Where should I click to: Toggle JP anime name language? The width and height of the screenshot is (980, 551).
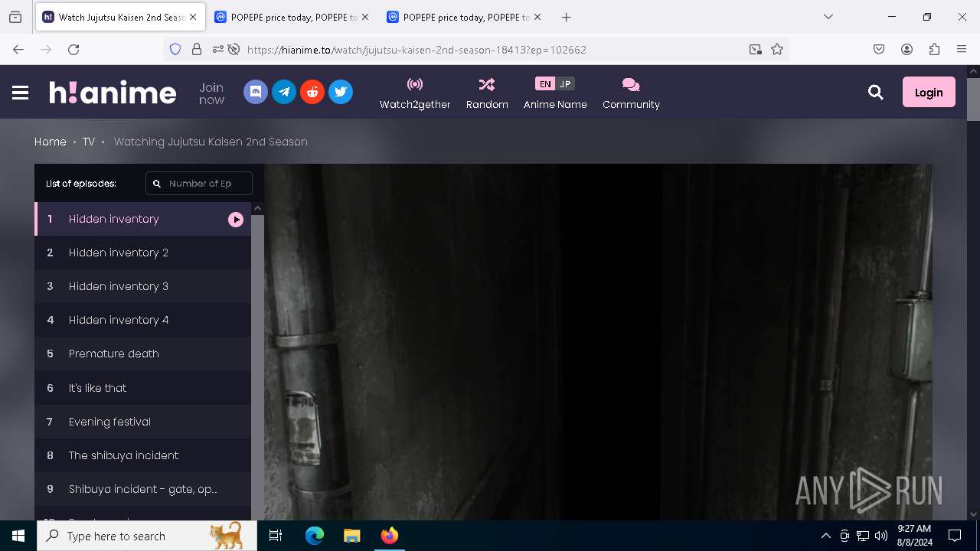(565, 84)
